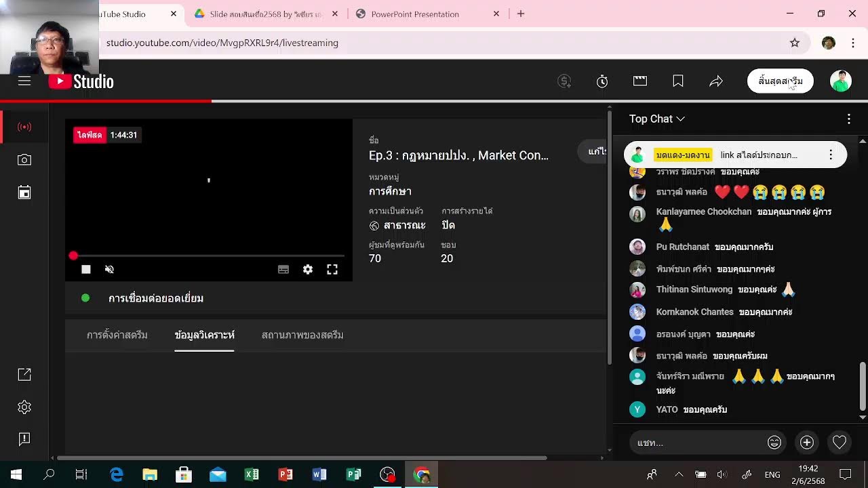Enter fullscreen on the preview player
The width and height of the screenshot is (868, 488).
tap(332, 270)
